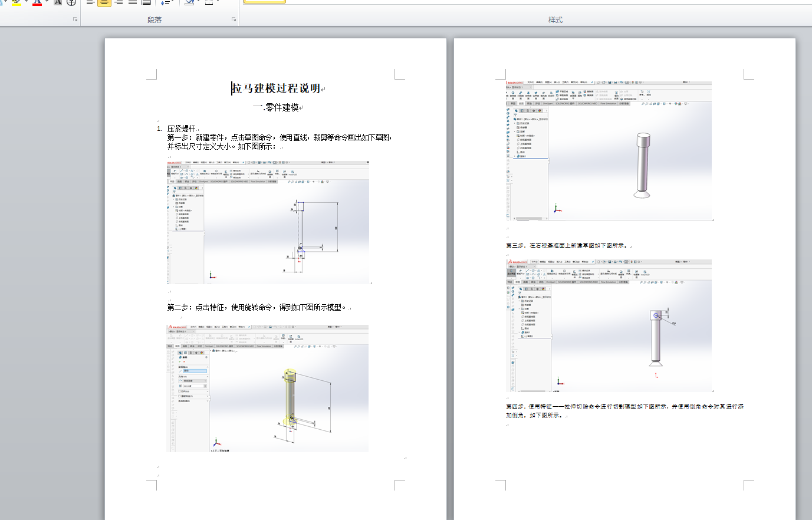Click the borders icon in paragraph group

[209, 2]
